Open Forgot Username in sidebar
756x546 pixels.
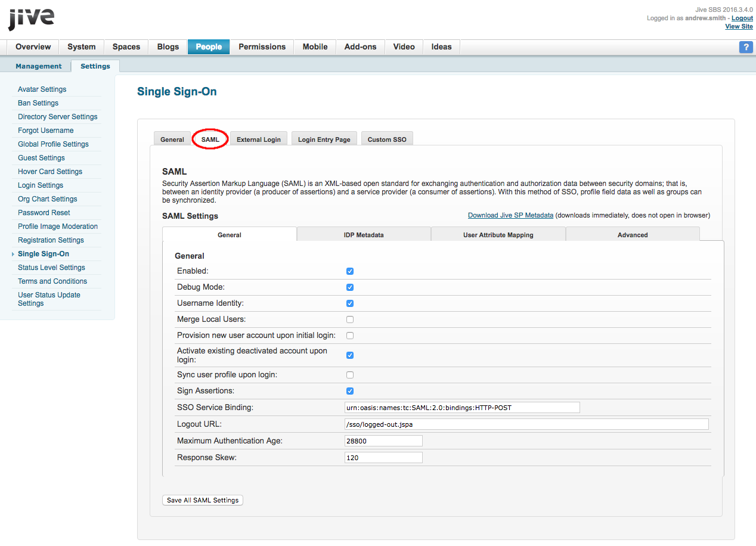[x=46, y=131]
